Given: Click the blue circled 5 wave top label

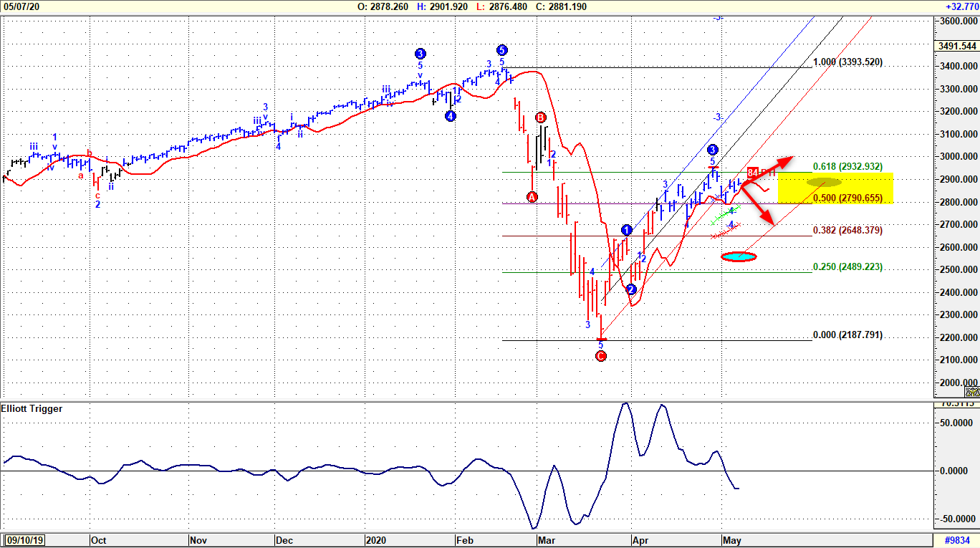Looking at the screenshot, I should 502,50.
